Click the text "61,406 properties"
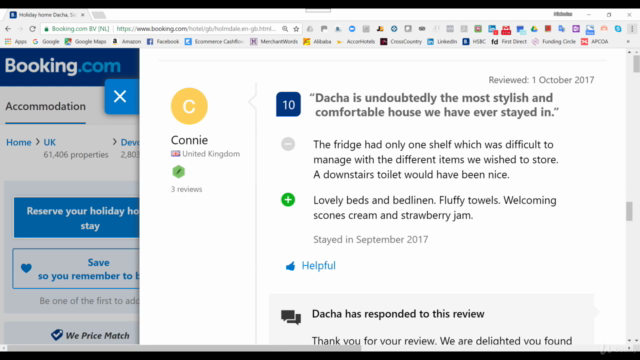 pos(76,155)
